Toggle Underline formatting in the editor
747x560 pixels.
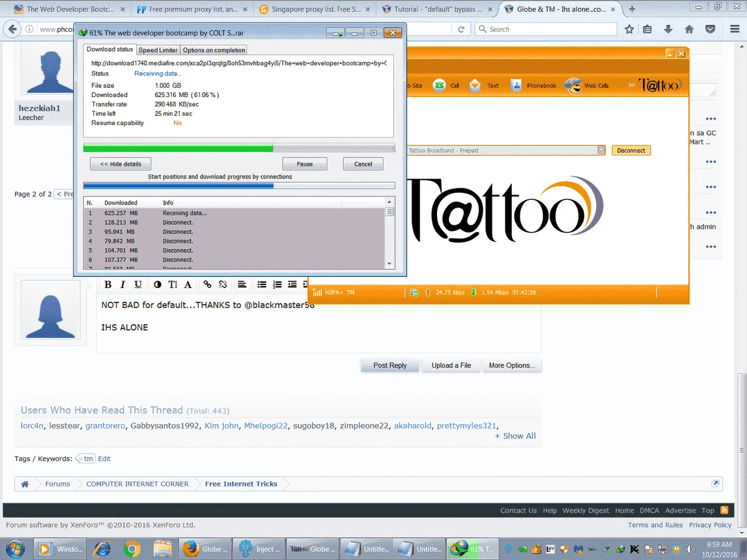pyautogui.click(x=138, y=284)
